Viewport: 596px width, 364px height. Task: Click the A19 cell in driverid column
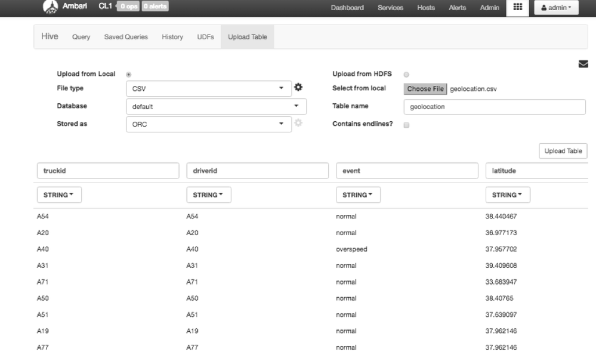coord(192,331)
